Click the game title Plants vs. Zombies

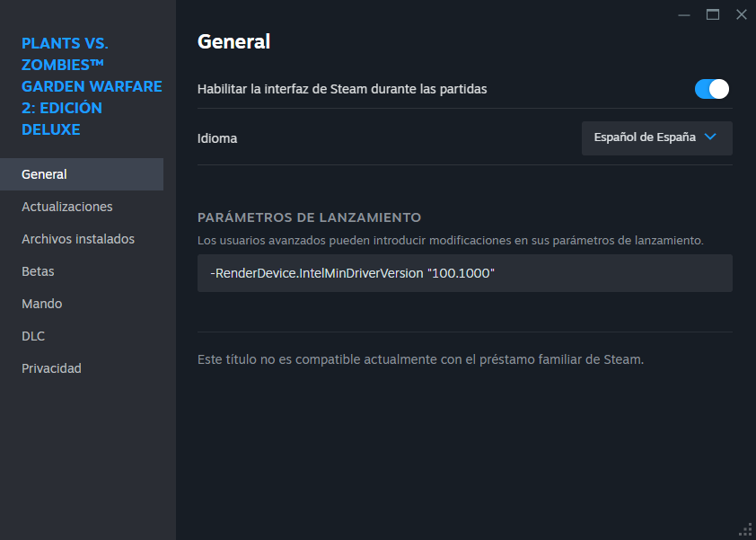tap(92, 86)
